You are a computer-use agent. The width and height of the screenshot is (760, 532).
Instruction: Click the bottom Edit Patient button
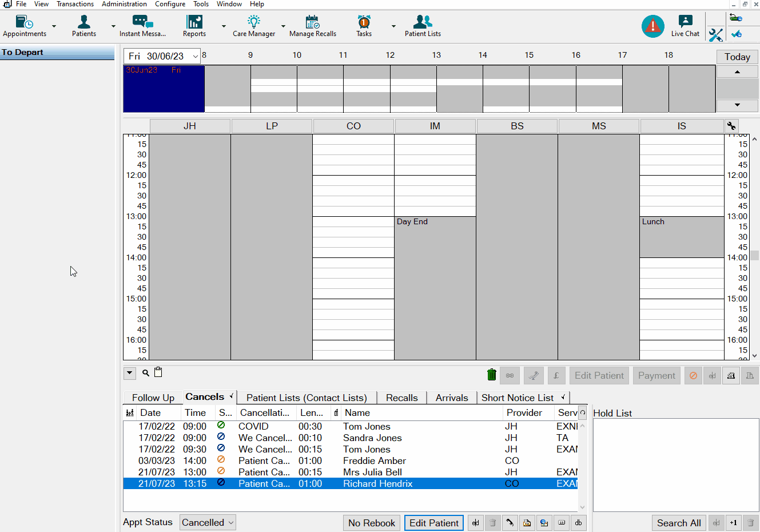click(x=434, y=523)
